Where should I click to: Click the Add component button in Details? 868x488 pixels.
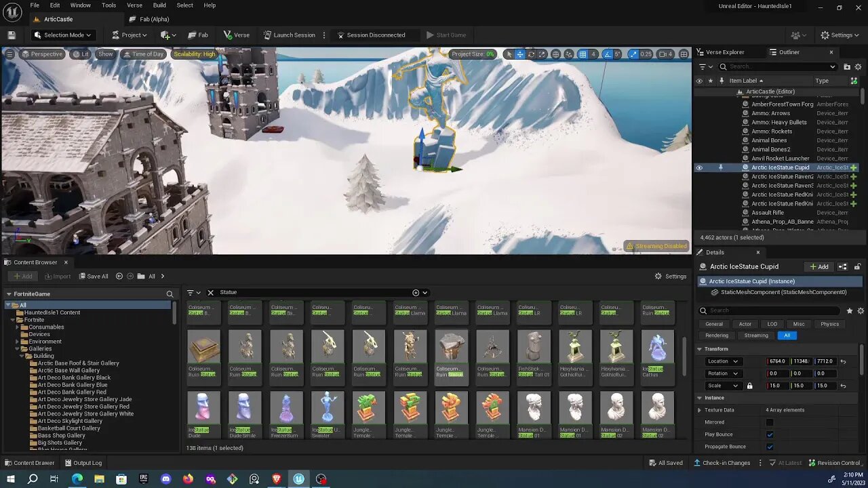818,267
